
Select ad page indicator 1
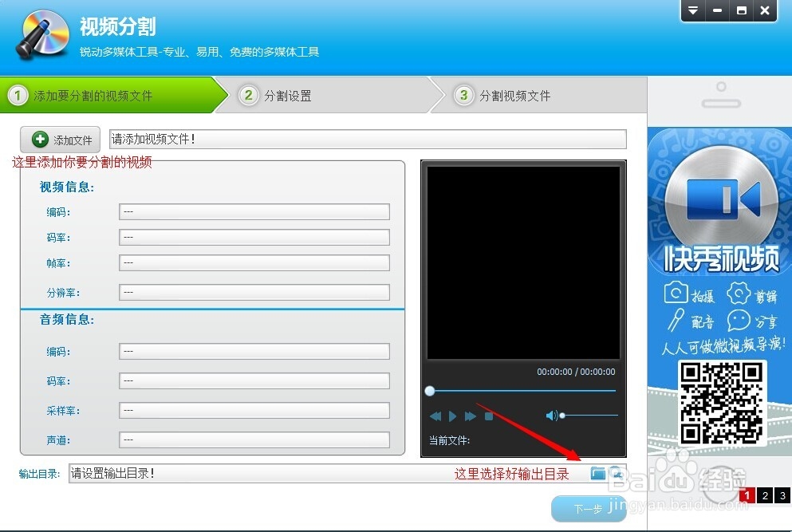(x=747, y=495)
